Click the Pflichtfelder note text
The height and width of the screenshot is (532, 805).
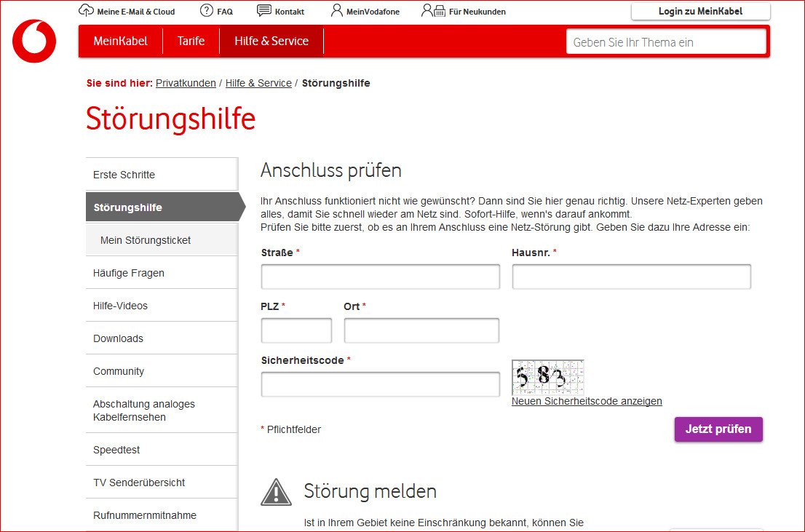[291, 429]
